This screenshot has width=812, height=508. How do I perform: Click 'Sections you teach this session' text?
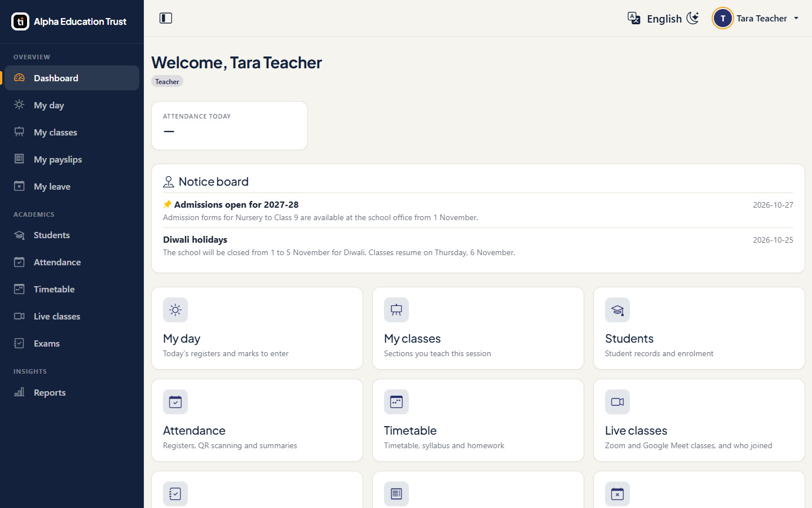pyautogui.click(x=438, y=354)
